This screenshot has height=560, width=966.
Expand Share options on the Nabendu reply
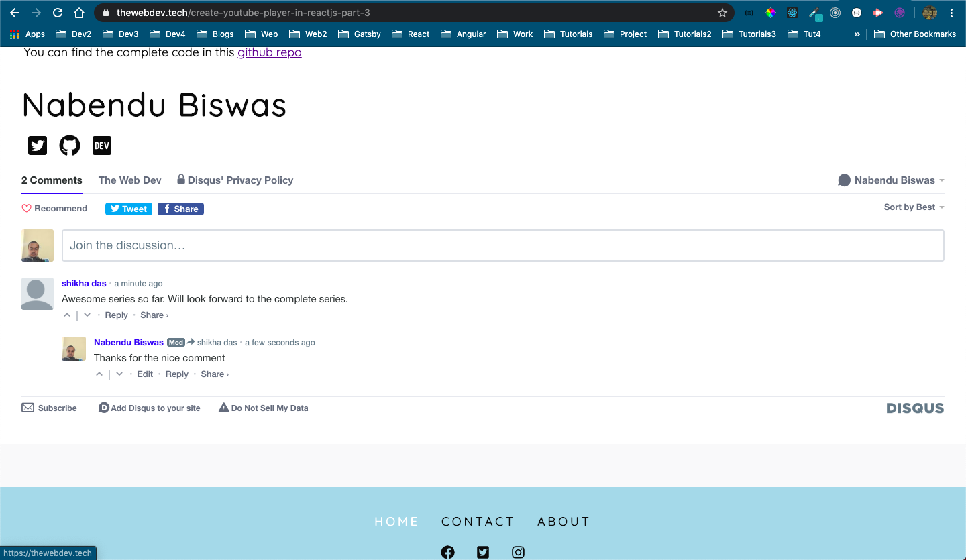click(x=215, y=374)
